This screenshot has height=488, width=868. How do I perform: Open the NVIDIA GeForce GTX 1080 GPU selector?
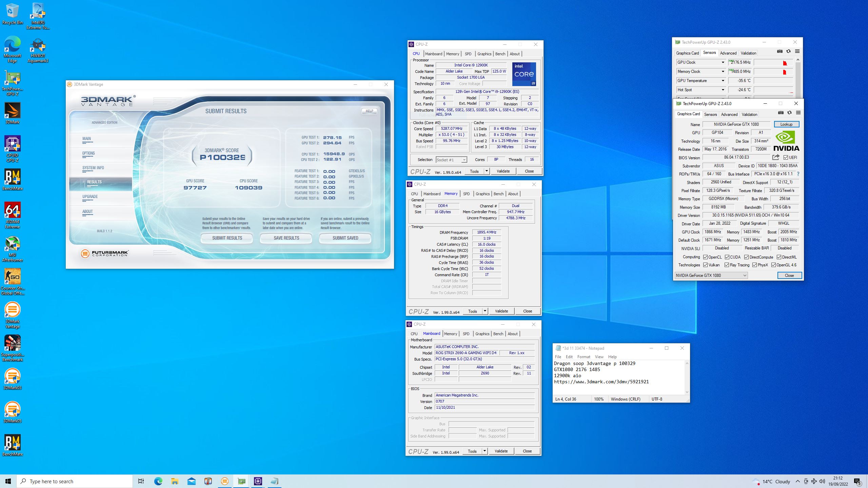point(711,276)
